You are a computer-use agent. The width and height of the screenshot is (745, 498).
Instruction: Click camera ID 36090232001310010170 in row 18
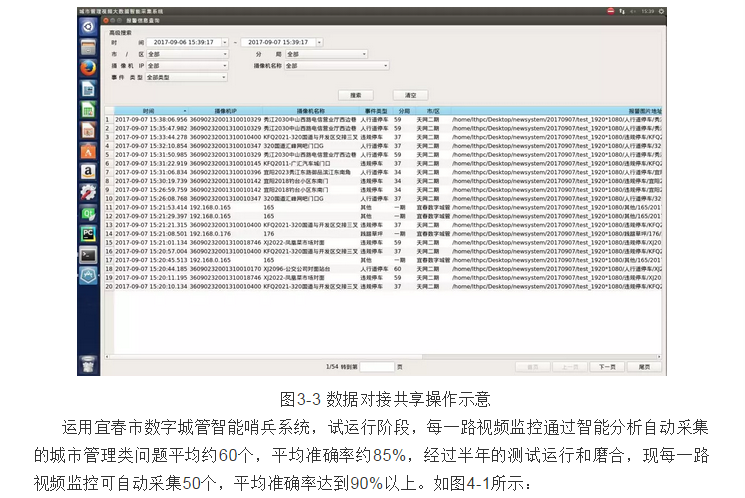coord(226,269)
